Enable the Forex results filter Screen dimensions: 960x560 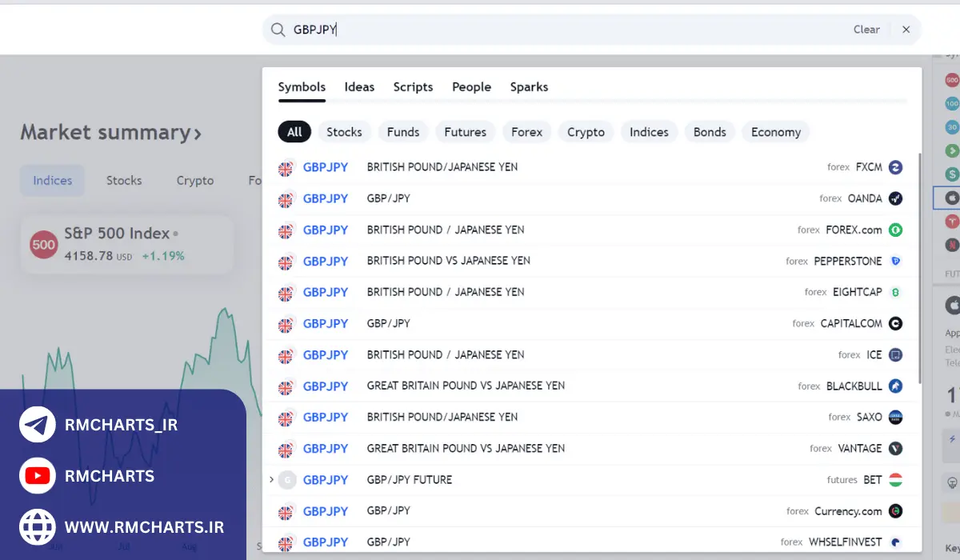point(526,131)
